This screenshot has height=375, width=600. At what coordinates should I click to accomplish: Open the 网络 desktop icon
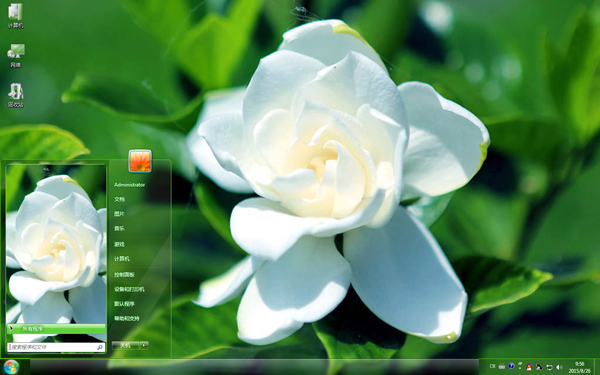click(15, 55)
